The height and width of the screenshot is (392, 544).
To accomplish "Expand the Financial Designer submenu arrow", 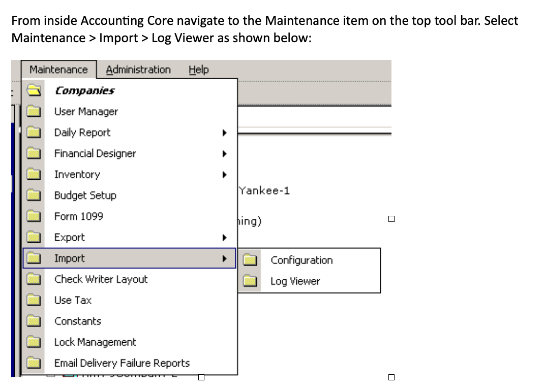I will (x=223, y=154).
